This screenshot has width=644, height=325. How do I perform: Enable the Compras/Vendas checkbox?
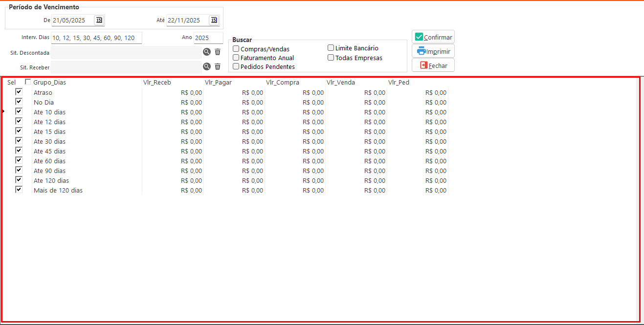(x=236, y=49)
